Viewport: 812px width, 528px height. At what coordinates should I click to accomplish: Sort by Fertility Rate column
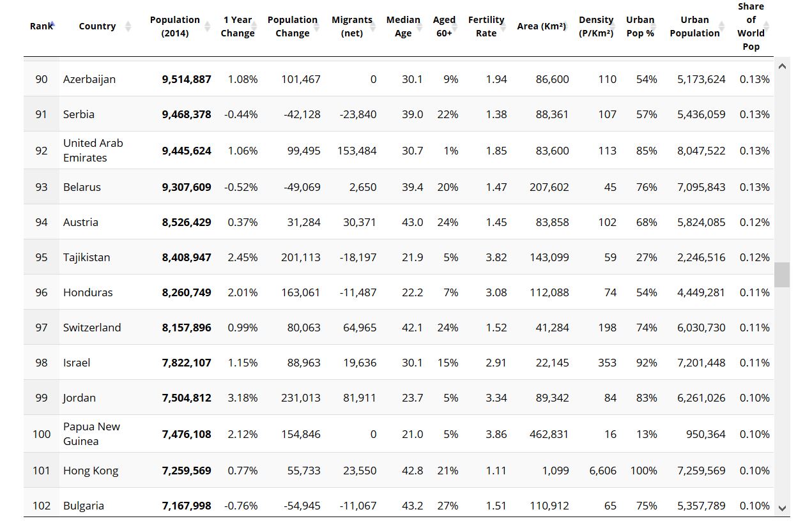point(486,26)
